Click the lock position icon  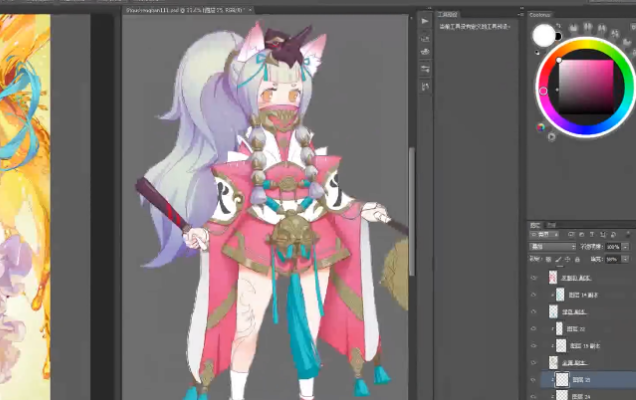(567, 259)
